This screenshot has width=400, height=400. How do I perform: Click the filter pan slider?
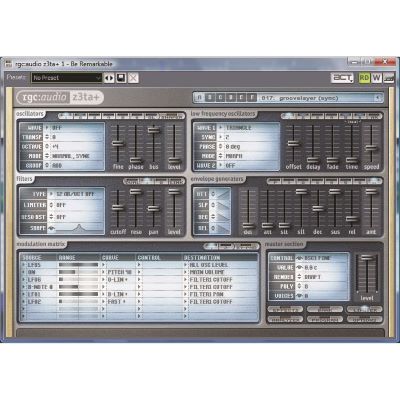point(154,208)
